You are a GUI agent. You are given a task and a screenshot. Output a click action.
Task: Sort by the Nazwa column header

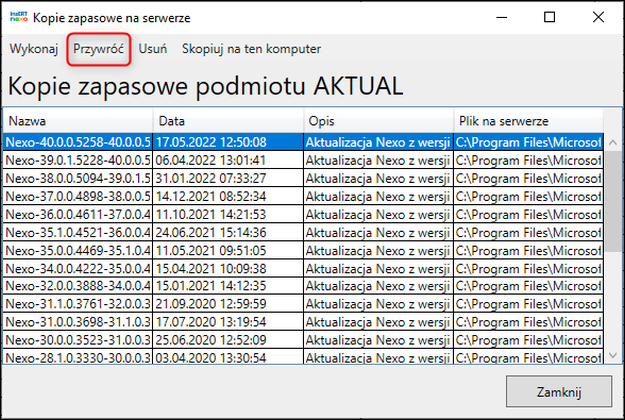point(77,121)
